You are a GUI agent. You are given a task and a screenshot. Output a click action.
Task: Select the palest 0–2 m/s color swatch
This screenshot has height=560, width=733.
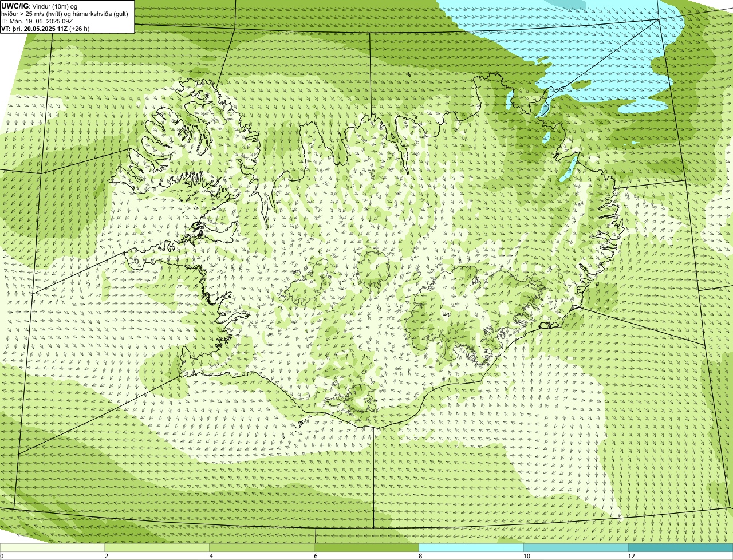(53, 548)
